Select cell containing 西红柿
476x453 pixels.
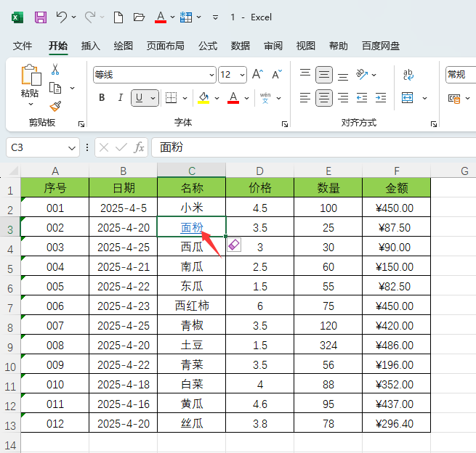click(x=192, y=306)
